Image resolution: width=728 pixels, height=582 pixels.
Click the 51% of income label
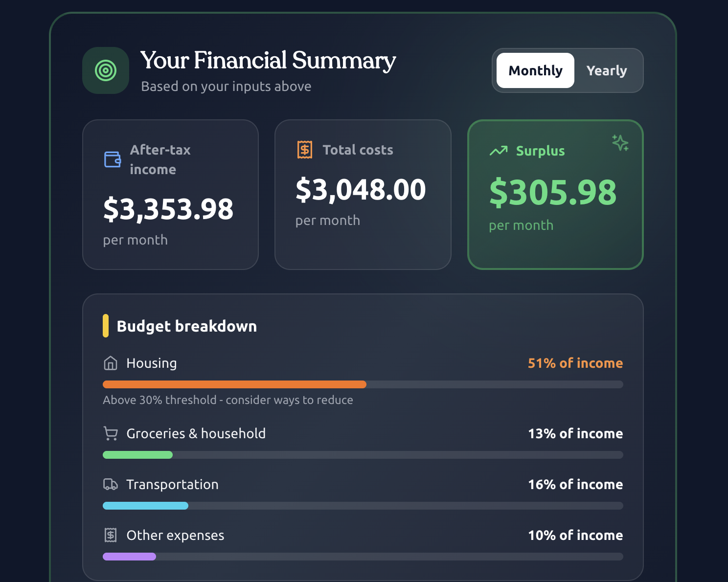(x=575, y=363)
